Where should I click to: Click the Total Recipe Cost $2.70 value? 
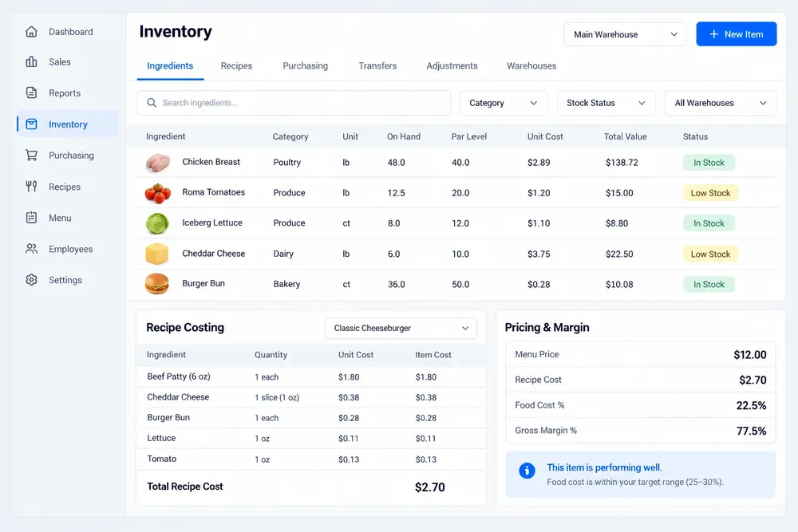[x=429, y=487]
